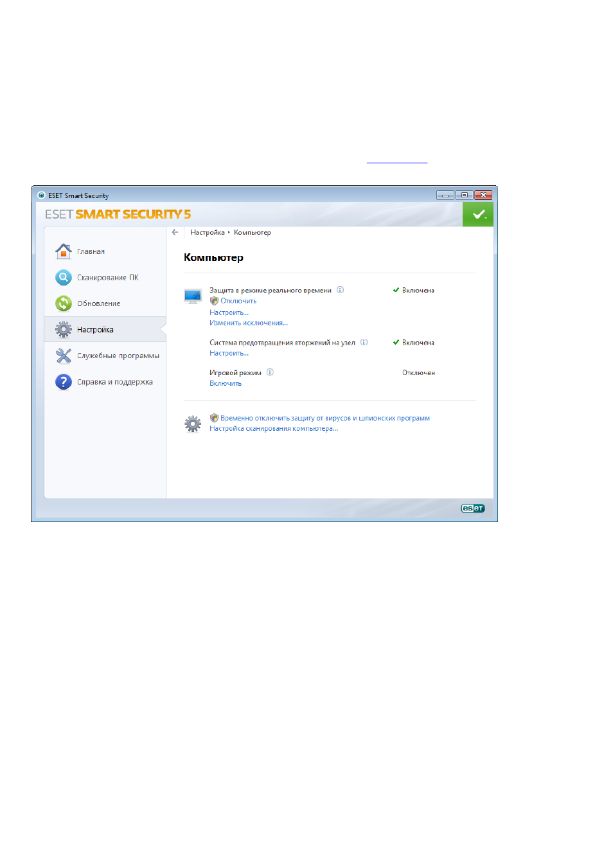Click the green protection status checkmark button
The height and width of the screenshot is (868, 613).
pos(478,214)
